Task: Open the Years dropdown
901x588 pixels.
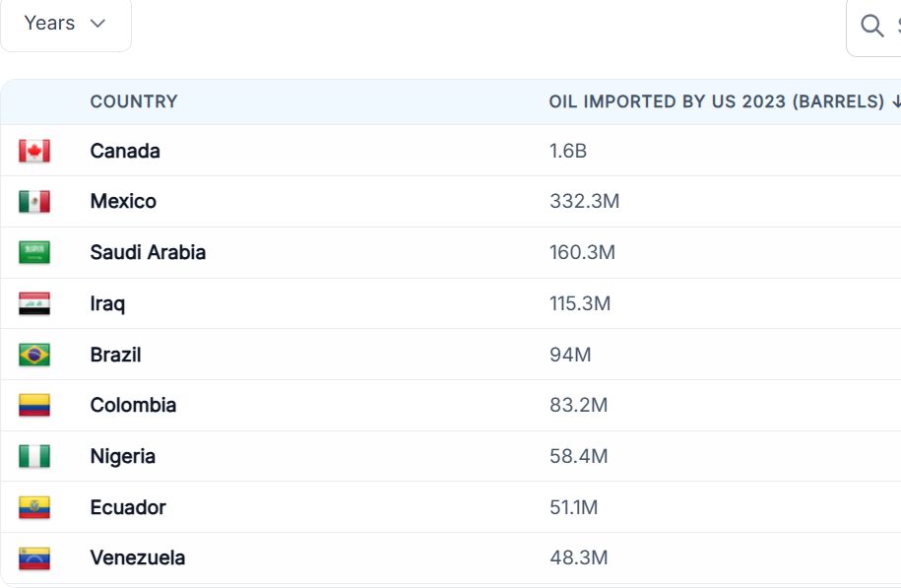Action: click(x=66, y=25)
